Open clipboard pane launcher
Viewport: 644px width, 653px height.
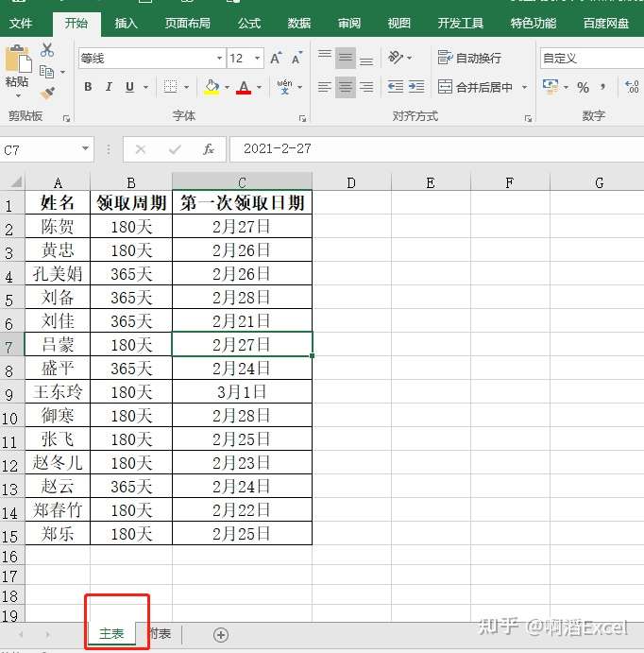point(66,119)
